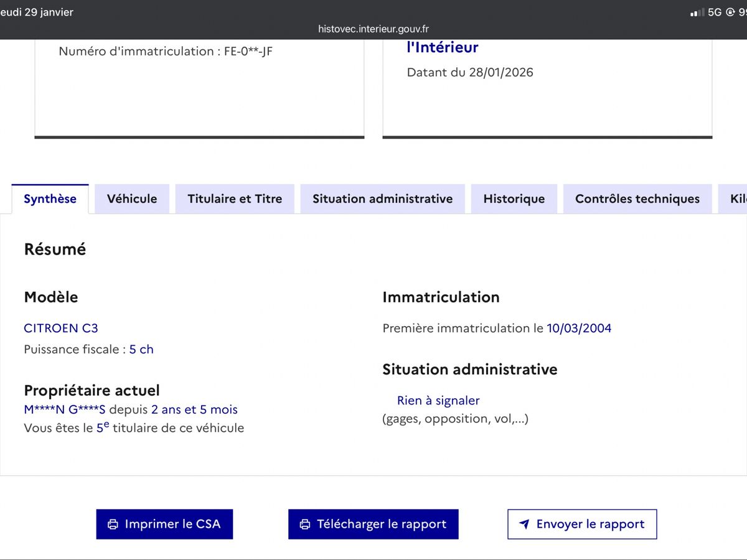
Task: View the Situation administrative tab
Action: pyautogui.click(x=382, y=198)
